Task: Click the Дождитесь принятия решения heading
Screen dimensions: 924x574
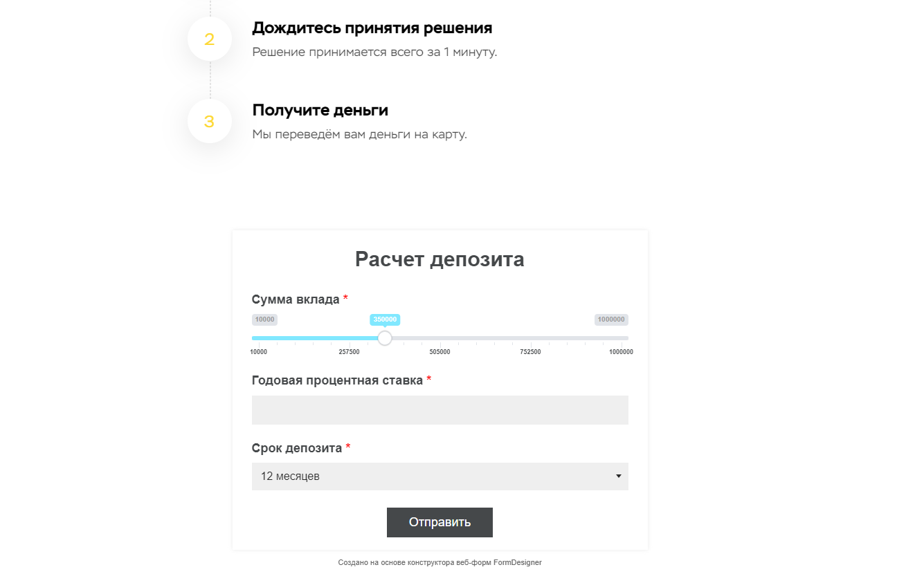Action: pos(372,28)
